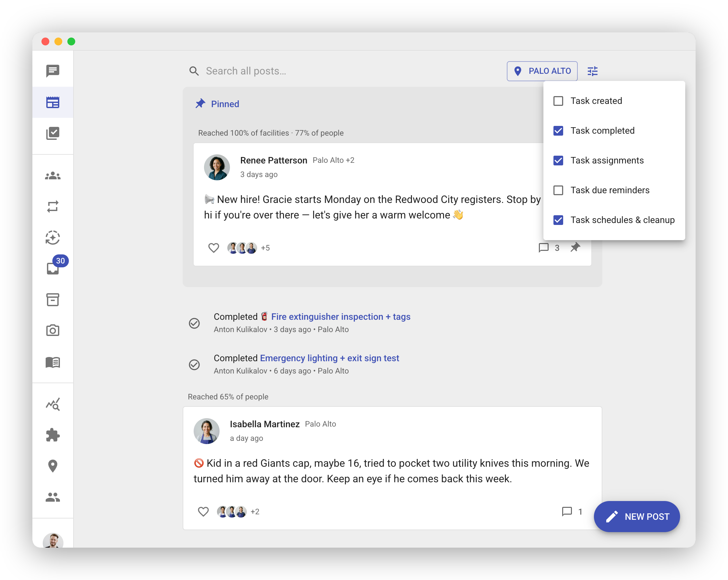Image resolution: width=728 pixels, height=580 pixels.
Task: Open the sparkle refresh icon in sidebar
Action: point(53,238)
